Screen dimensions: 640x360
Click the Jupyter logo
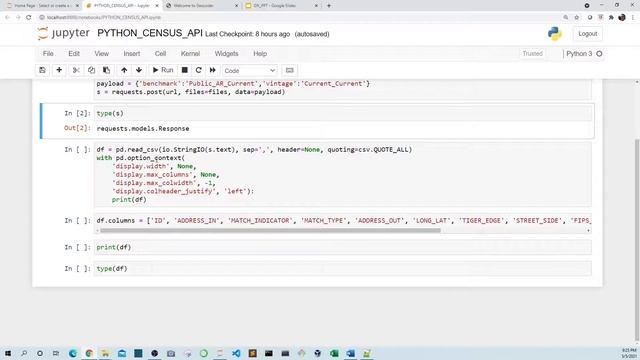pos(63,33)
